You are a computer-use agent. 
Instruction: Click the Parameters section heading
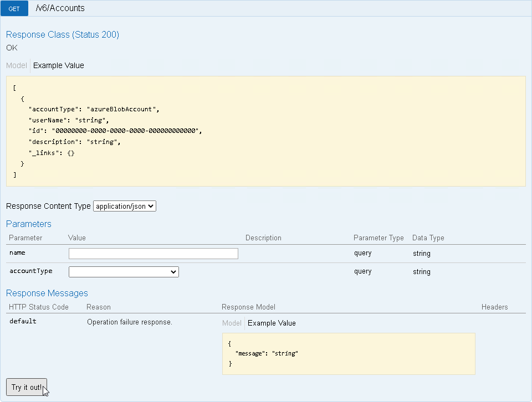coord(29,224)
